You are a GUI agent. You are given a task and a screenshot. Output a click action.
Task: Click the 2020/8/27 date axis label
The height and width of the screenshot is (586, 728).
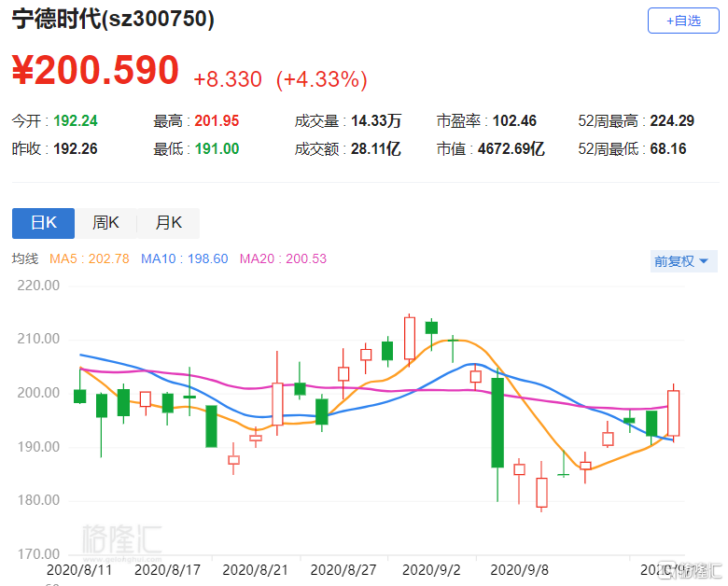[x=343, y=570]
